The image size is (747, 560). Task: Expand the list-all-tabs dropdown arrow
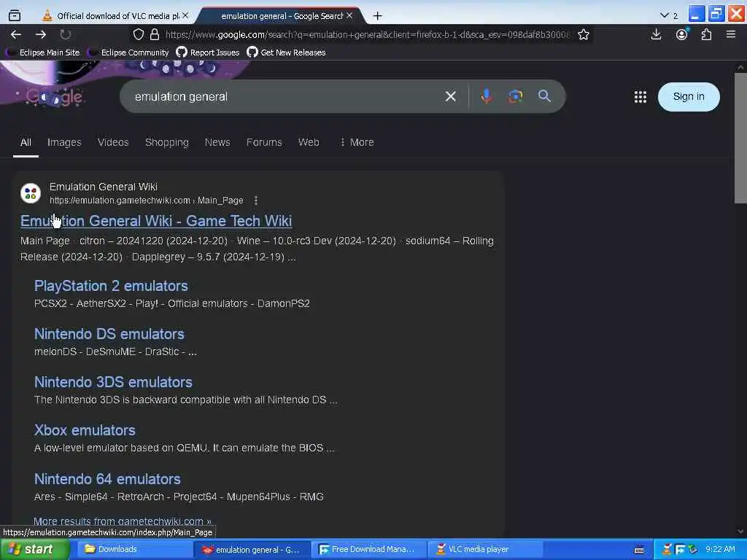664,16
